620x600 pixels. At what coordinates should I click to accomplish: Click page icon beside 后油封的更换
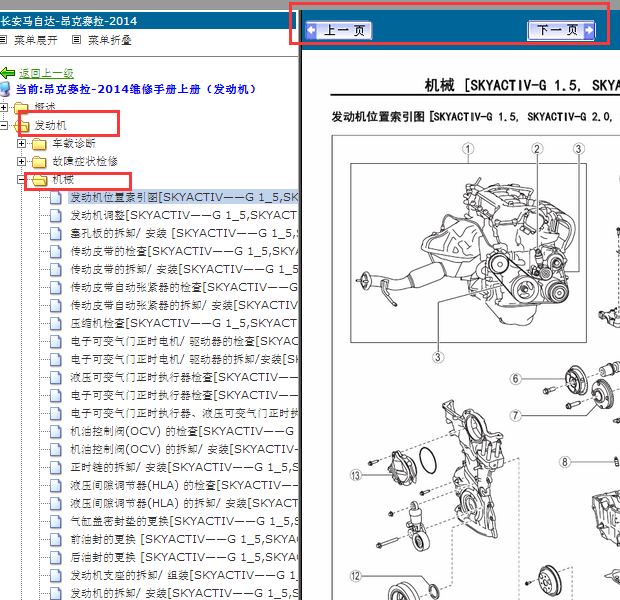tap(56, 558)
